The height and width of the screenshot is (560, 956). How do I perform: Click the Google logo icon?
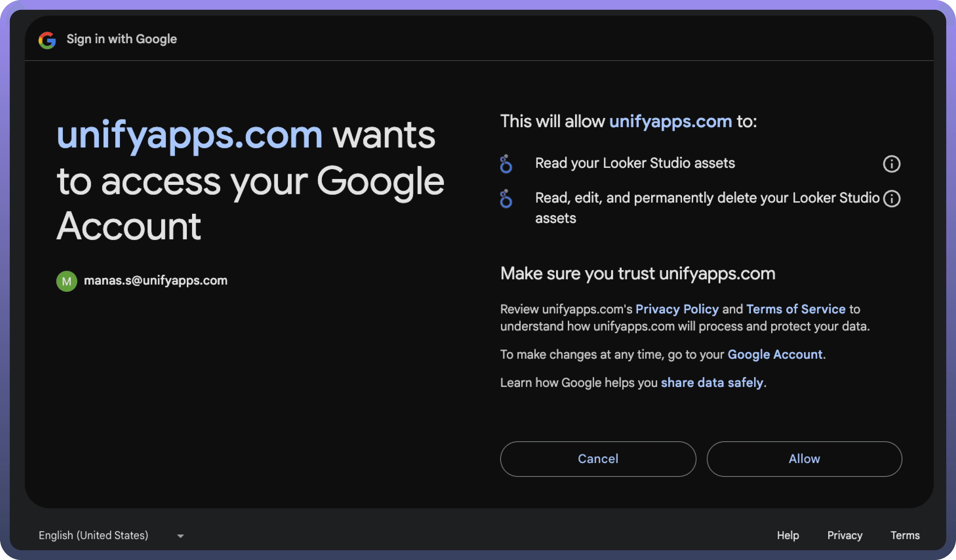47,40
